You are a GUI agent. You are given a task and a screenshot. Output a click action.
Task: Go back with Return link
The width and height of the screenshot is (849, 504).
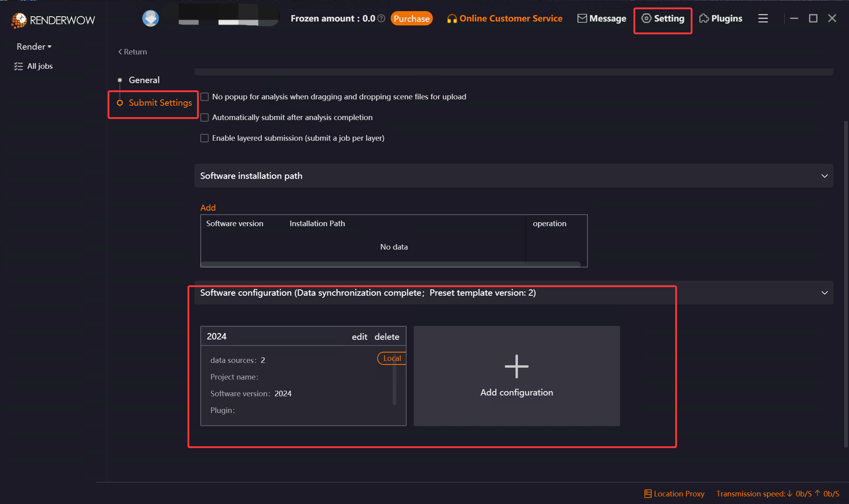point(132,52)
